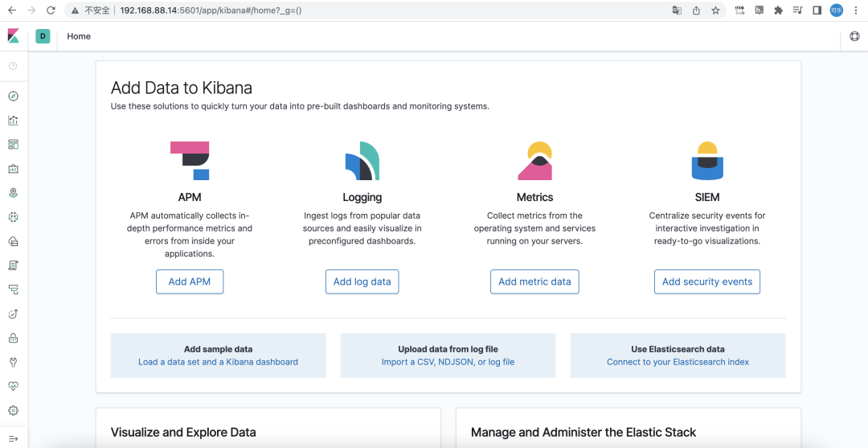This screenshot has width=868, height=448.
Task: Open 'Connect to your Elasticsearch index' link
Action: coord(678,362)
